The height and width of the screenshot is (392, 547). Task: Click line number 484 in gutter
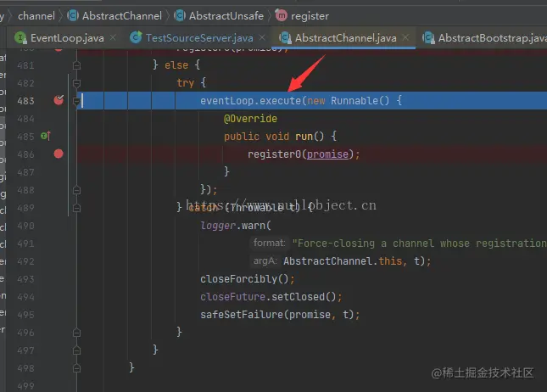coord(25,119)
